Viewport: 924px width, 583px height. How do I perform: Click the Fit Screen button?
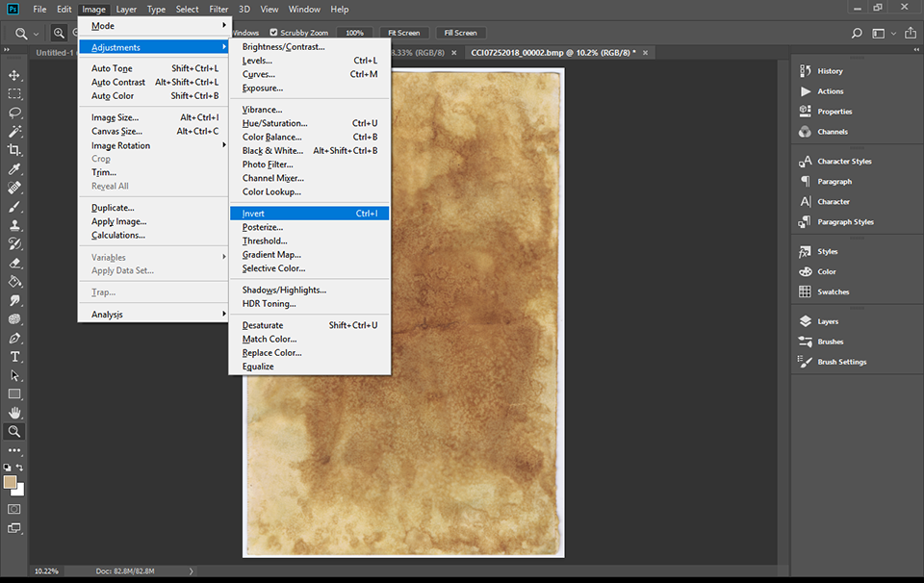(x=403, y=33)
